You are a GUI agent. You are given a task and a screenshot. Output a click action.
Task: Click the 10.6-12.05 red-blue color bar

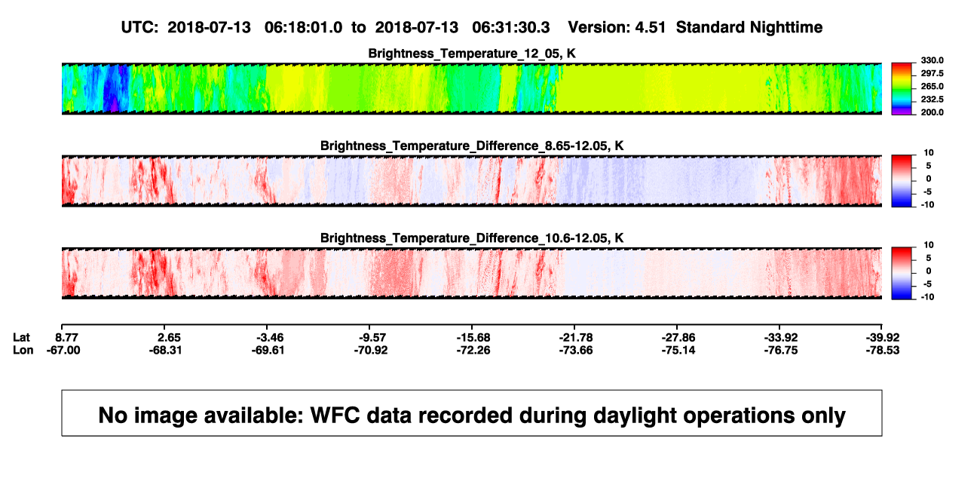[902, 273]
